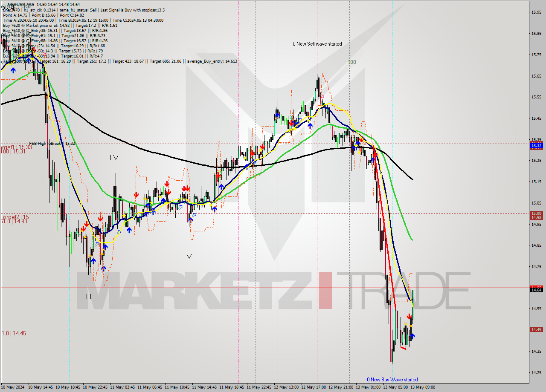Screen dimensions: 546x392
Task: Click the '11 May 22:45' time axis label
Action: (259, 387)
